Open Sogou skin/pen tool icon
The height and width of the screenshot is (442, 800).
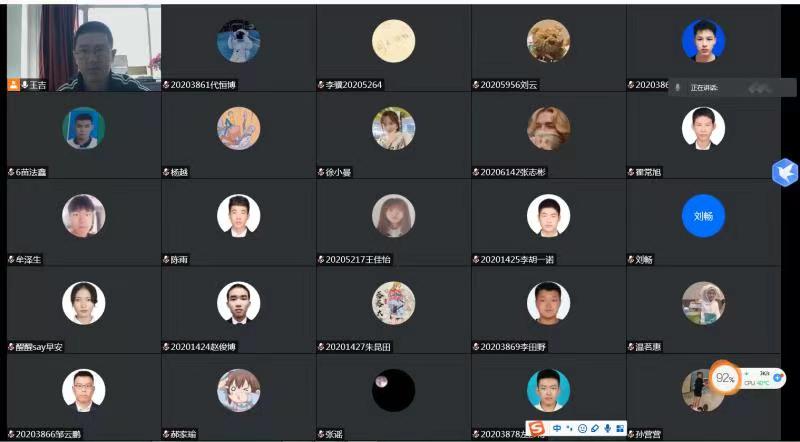point(595,428)
